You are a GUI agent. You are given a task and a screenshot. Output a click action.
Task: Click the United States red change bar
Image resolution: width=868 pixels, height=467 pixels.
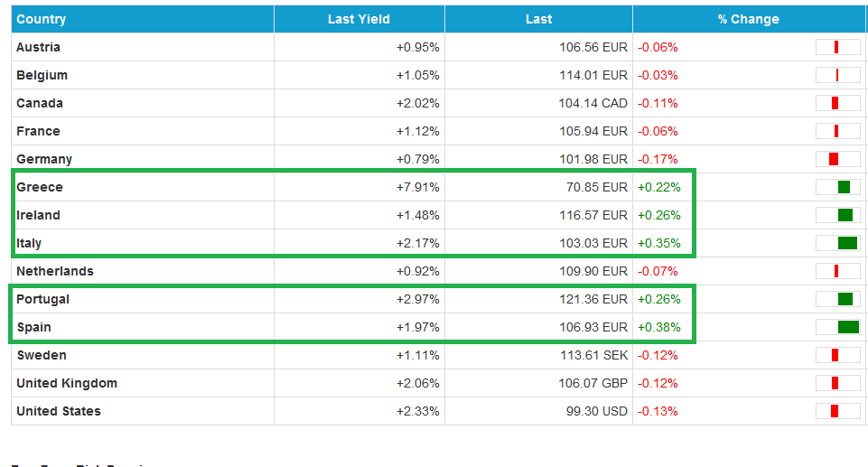[835, 411]
